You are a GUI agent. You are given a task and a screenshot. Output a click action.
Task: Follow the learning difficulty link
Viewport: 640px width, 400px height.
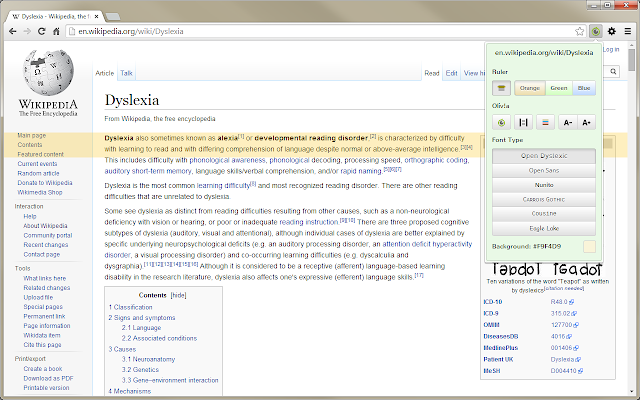(x=223, y=186)
